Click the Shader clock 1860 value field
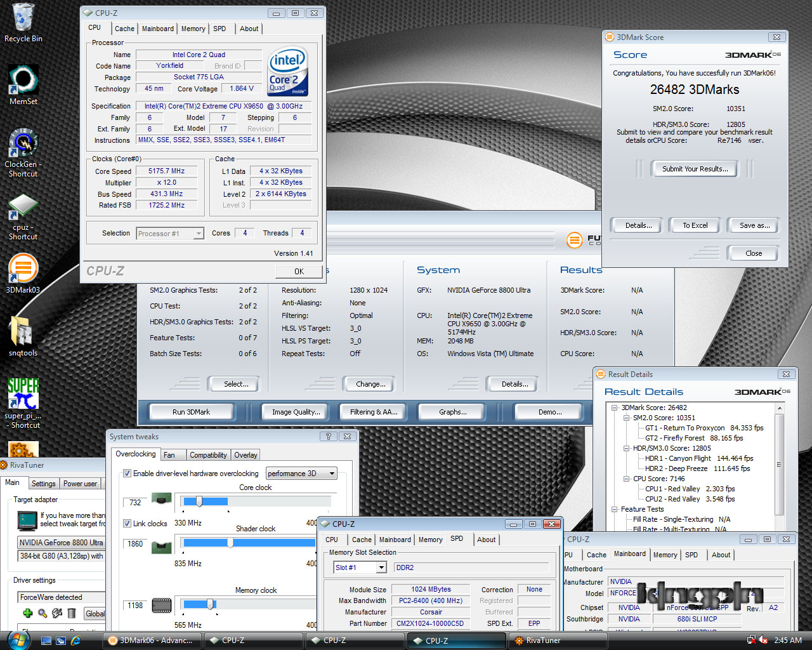This screenshot has height=650, width=812. click(x=135, y=544)
